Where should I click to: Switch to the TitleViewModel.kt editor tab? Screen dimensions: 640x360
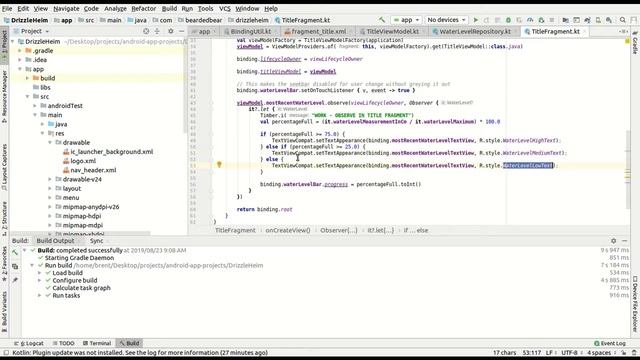click(x=392, y=31)
